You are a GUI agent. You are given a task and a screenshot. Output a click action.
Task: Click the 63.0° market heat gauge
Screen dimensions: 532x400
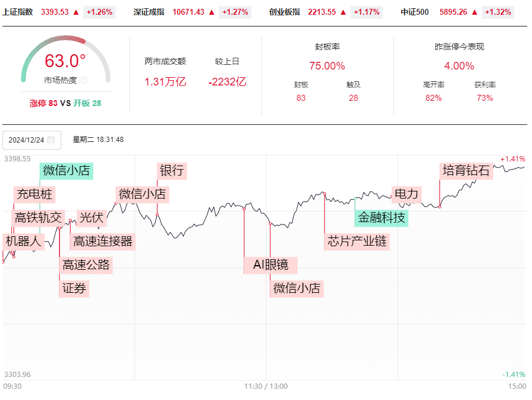coord(65,59)
